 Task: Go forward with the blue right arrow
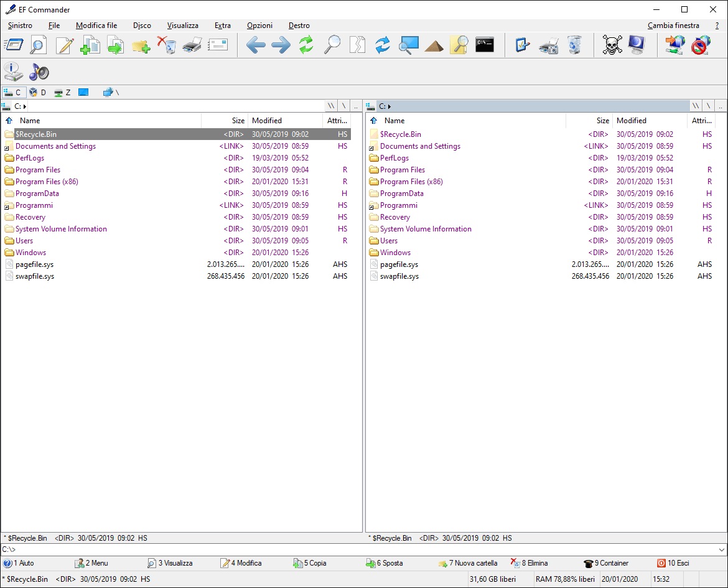point(281,45)
